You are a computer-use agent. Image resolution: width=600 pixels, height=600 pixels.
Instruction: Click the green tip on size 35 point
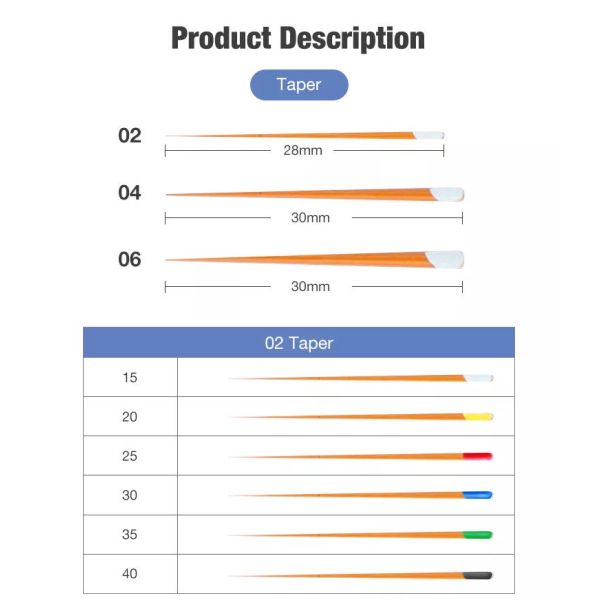478,535
